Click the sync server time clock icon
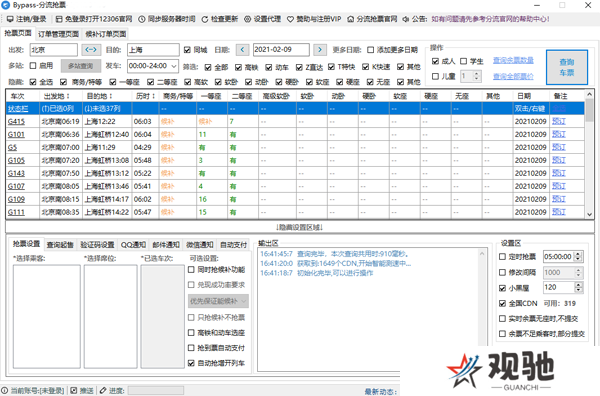 point(142,19)
